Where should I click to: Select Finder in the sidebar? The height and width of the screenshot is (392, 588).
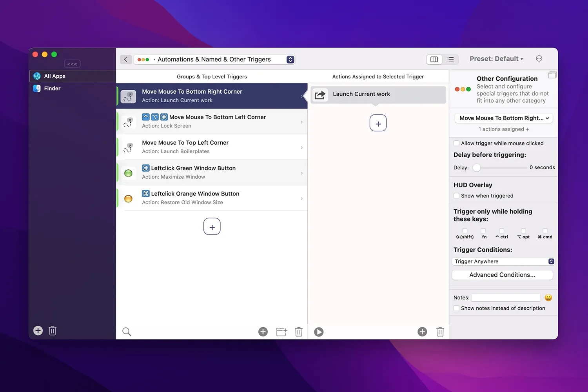tap(52, 88)
